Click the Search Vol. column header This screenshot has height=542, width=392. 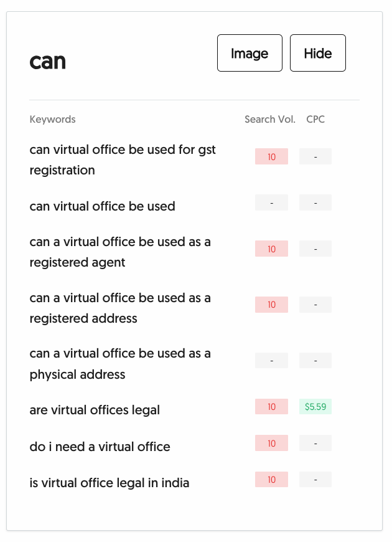tap(269, 119)
